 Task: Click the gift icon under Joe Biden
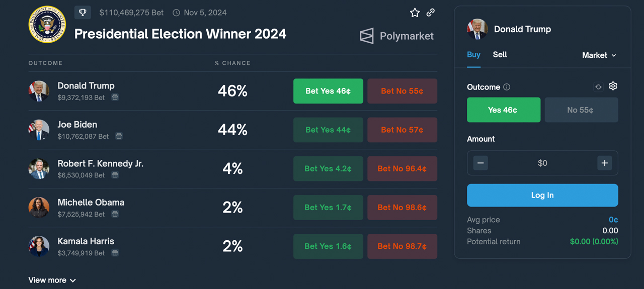pos(119,136)
